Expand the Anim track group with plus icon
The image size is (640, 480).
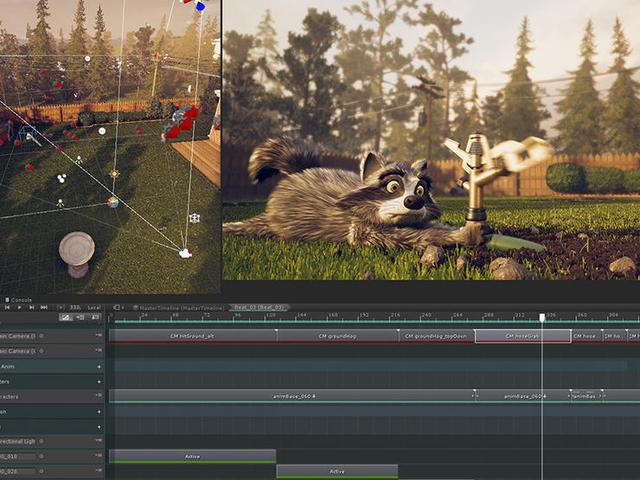coord(99,366)
